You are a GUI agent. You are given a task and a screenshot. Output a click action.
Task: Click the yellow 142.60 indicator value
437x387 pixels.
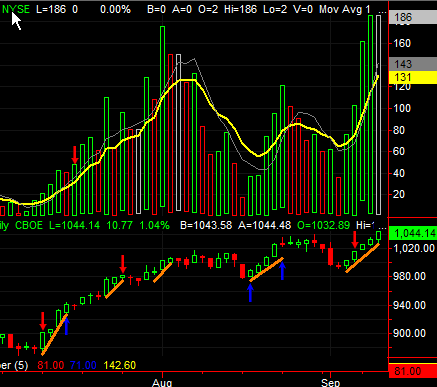120,365
